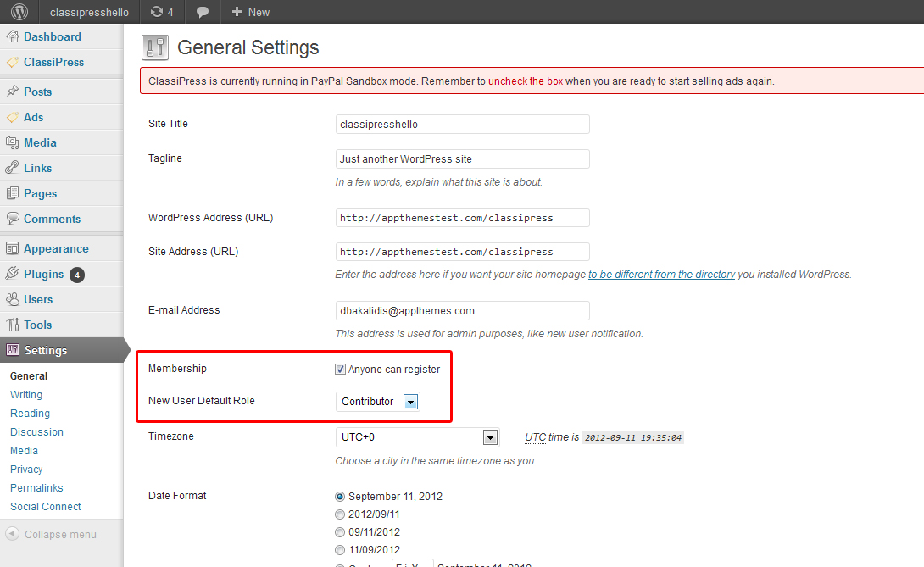Click the Media icon in the main menu
Viewport: 924px width, 567px height.
(13, 142)
